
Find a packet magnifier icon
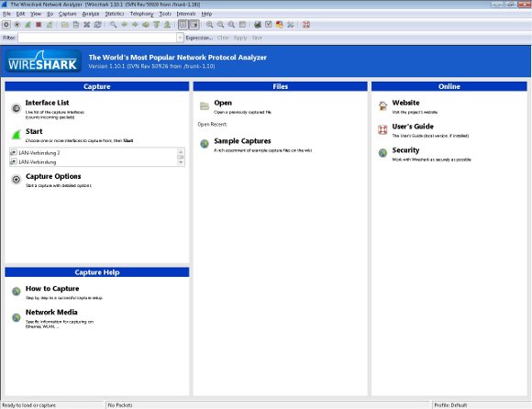113,25
